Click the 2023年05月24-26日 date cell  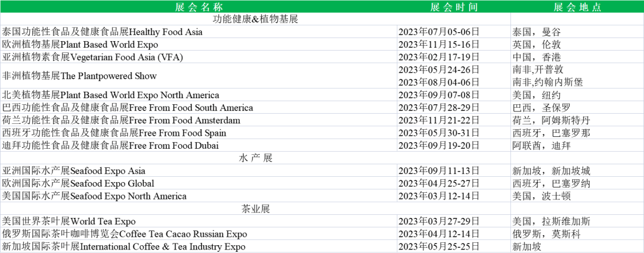tap(454, 69)
